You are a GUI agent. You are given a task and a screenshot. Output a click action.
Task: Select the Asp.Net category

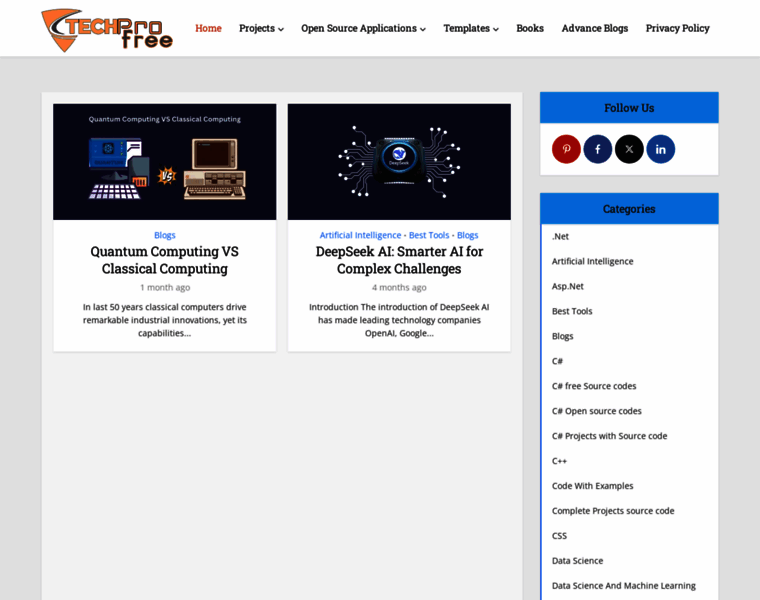pos(568,286)
